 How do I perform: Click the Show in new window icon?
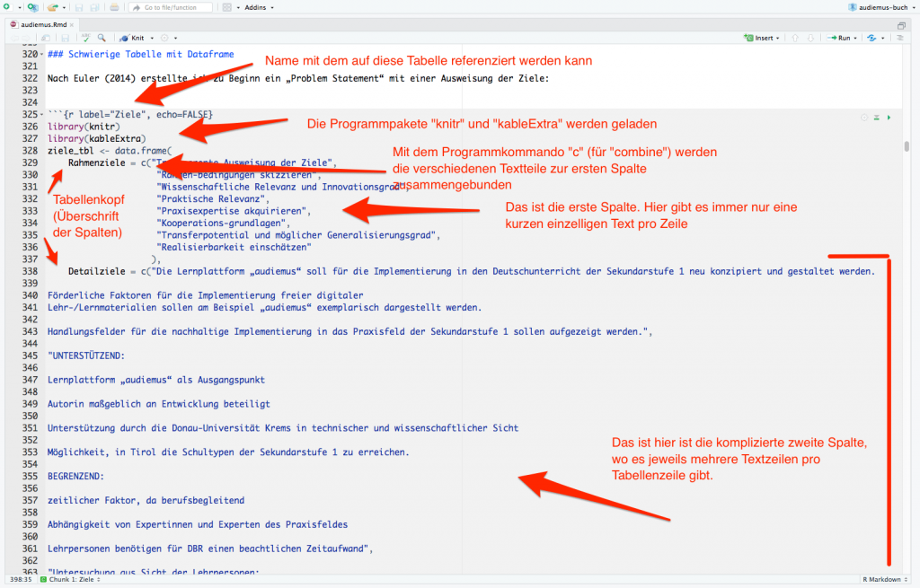45,38
